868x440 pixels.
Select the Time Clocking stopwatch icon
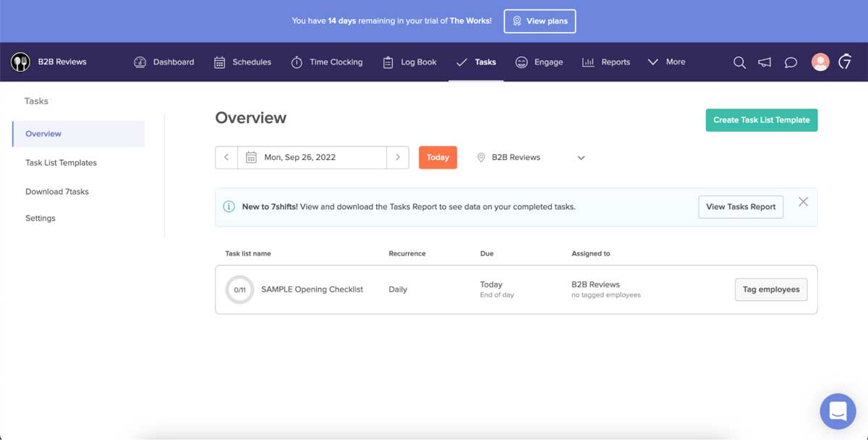click(297, 62)
